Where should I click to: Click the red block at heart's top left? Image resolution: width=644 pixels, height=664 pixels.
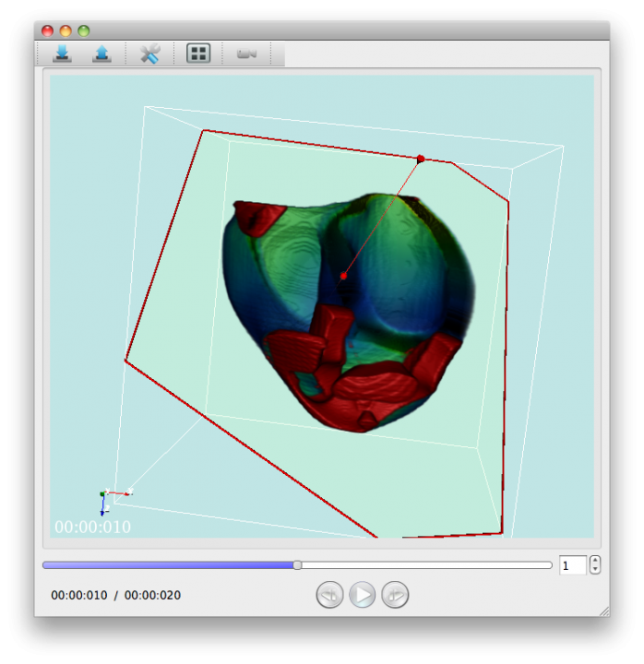click(x=257, y=218)
